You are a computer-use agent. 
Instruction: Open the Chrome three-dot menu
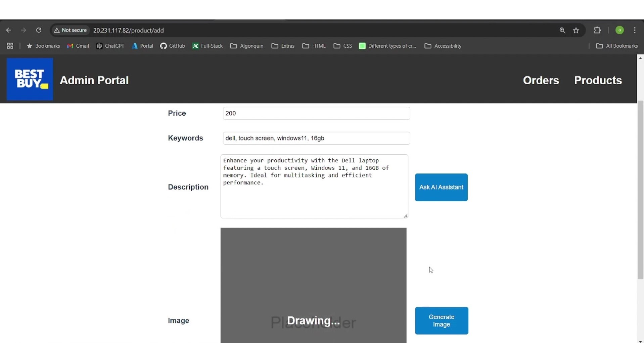[635, 30]
